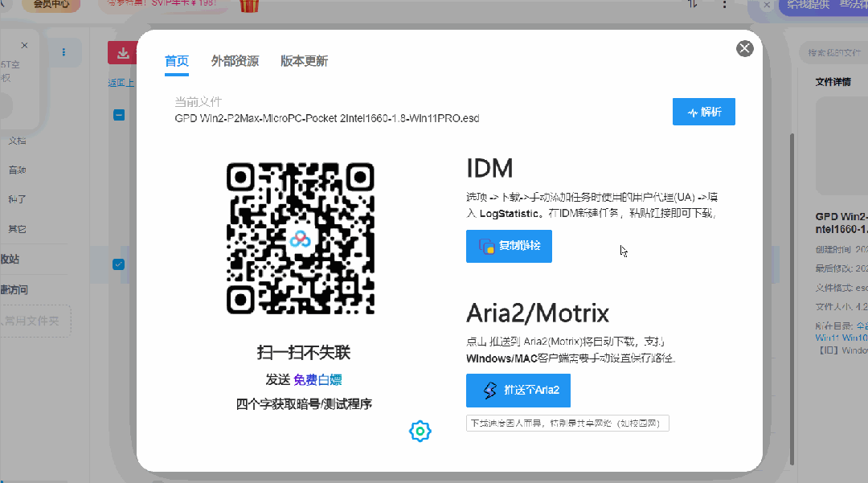Click the 解析 button

coord(703,112)
